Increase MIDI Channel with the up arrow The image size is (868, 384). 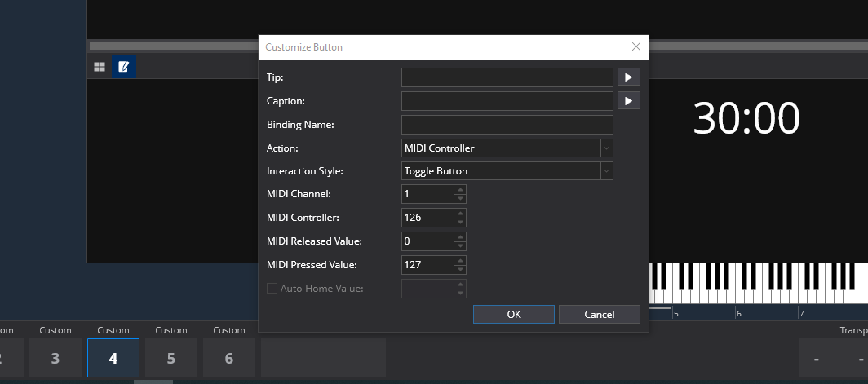[x=460, y=190]
